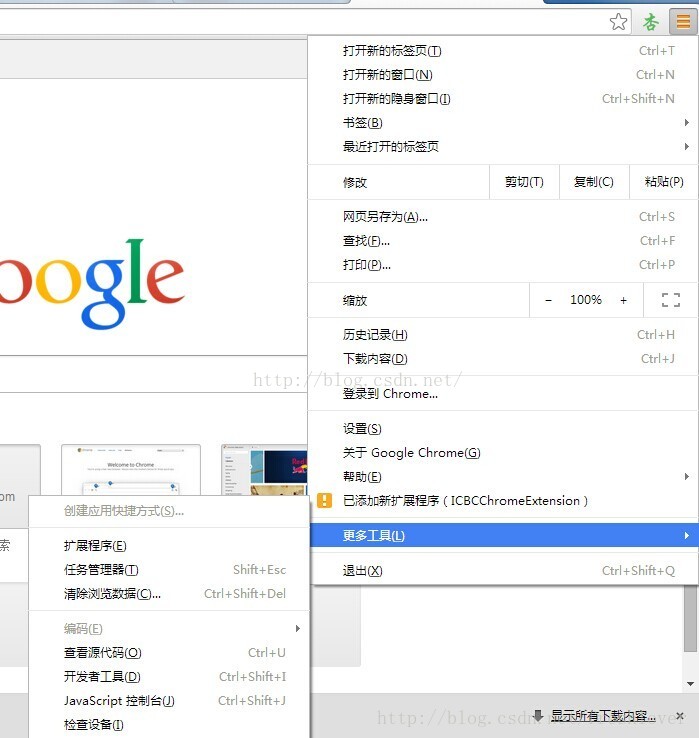Click the 粘贴(P) paste button
Screen dimensions: 699x738
click(x=664, y=182)
